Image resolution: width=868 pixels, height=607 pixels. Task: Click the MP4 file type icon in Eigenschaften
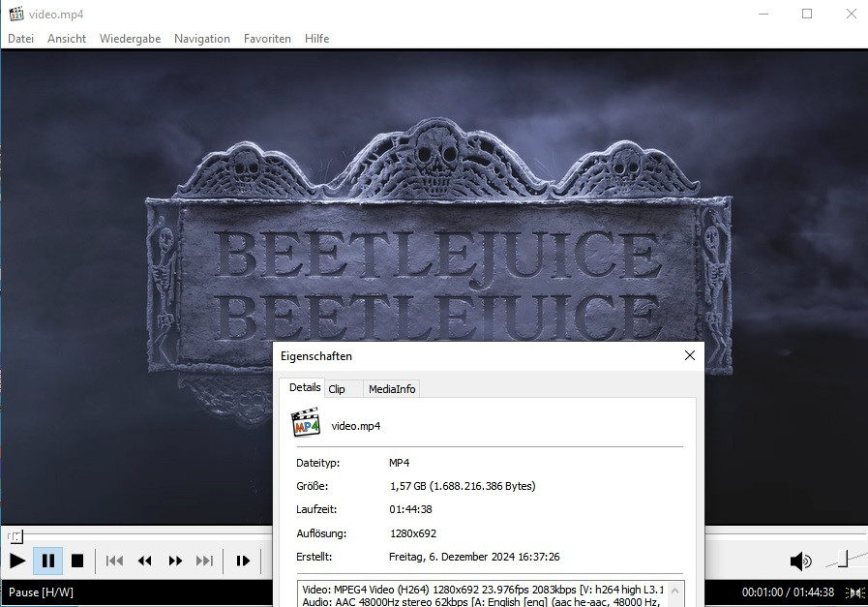[306, 422]
